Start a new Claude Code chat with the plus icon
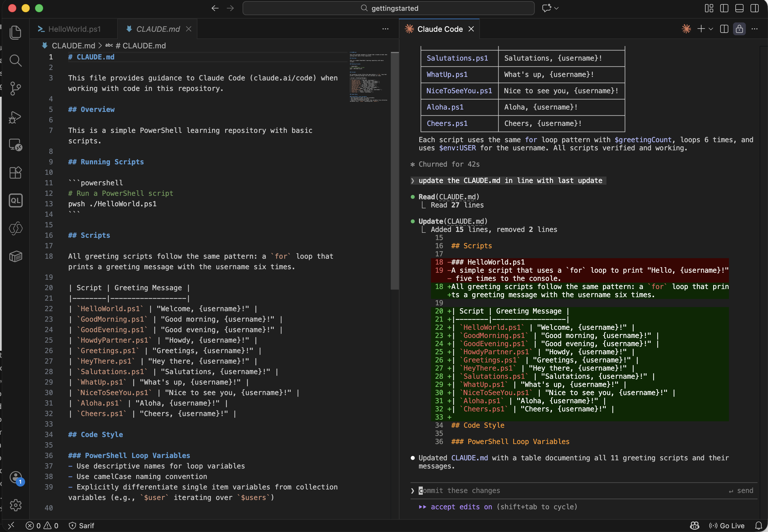This screenshot has height=532, width=768. (x=700, y=29)
